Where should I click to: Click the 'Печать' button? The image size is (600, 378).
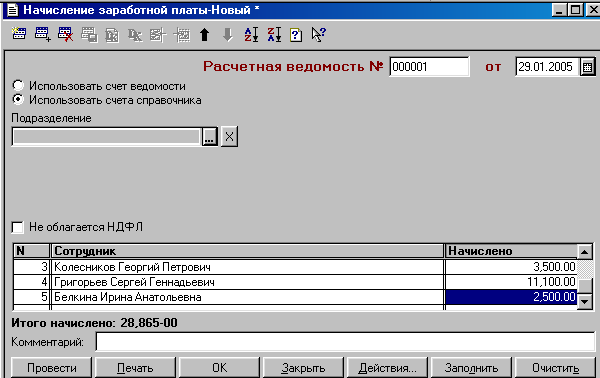pos(135,368)
